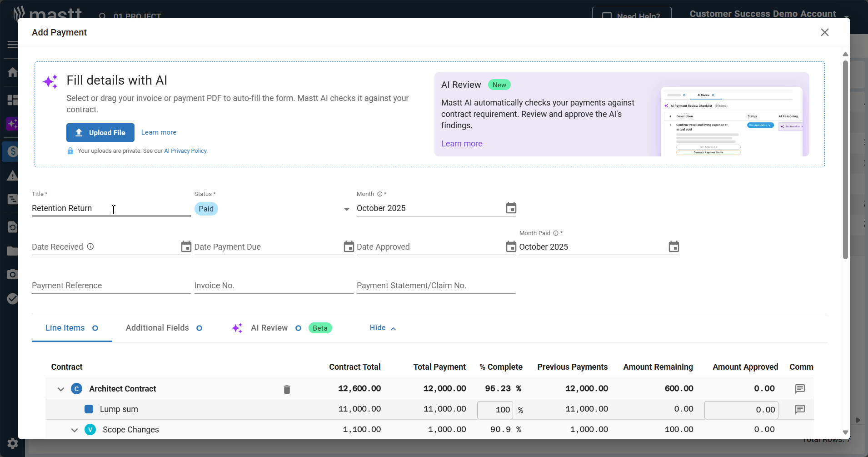The height and width of the screenshot is (457, 868).
Task: Open the Date Received calendar icon
Action: click(x=186, y=247)
